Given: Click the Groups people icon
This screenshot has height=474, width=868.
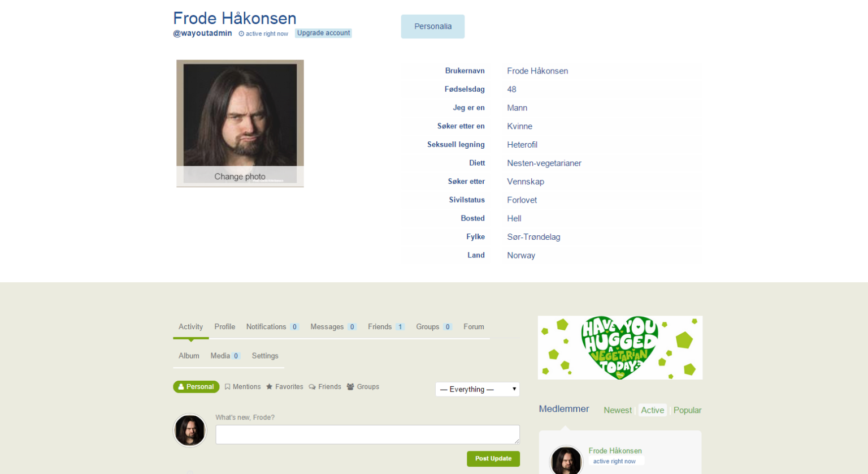Looking at the screenshot, I should point(350,387).
